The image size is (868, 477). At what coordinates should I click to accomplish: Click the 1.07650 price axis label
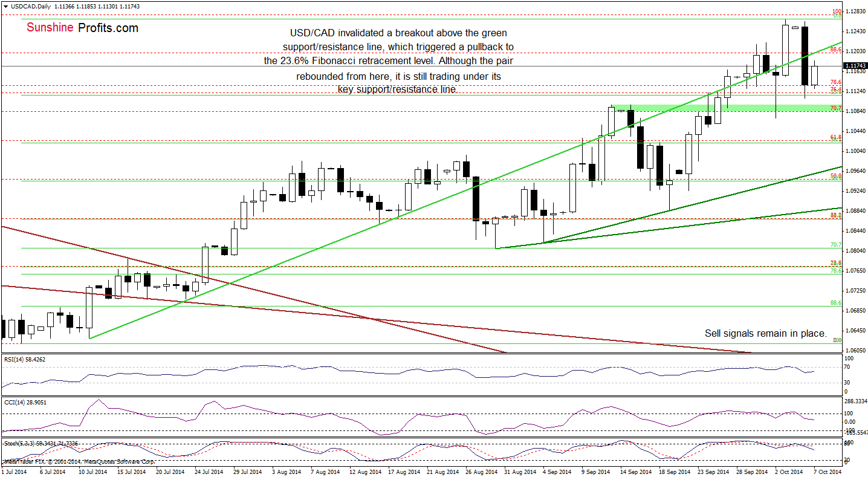pos(855,271)
